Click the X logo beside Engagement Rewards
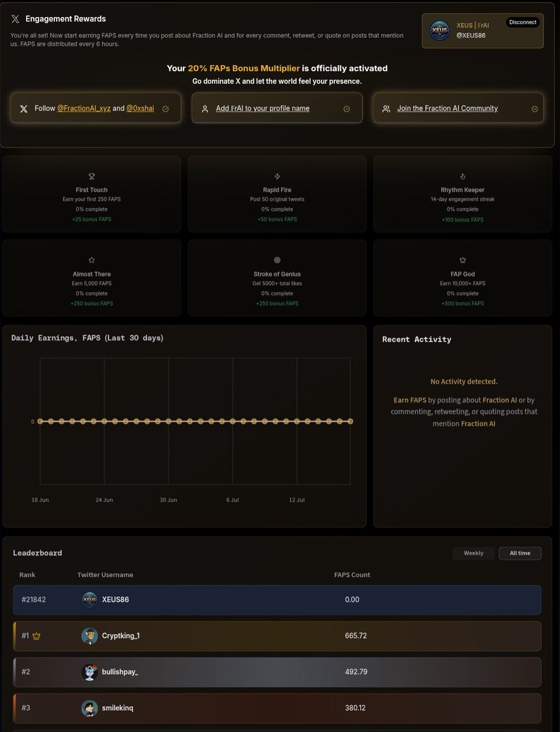Screen dimensions: 560x732 click(15, 19)
